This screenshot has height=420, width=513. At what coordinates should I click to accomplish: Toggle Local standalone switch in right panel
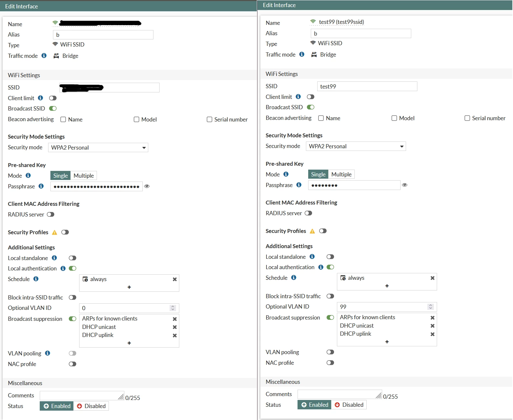330,257
